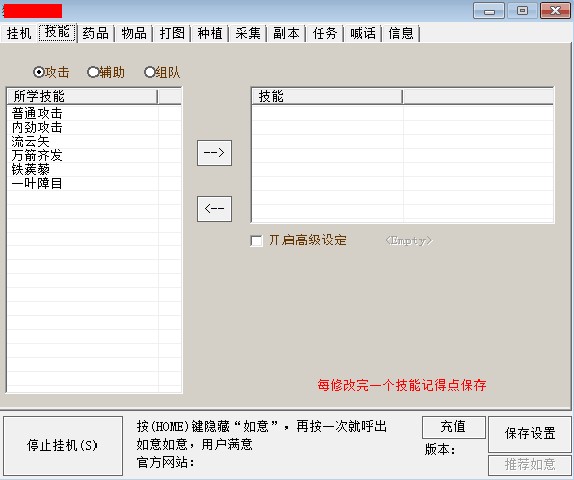574x480 pixels.
Task: Open the 种植 tab
Action: pos(210,33)
